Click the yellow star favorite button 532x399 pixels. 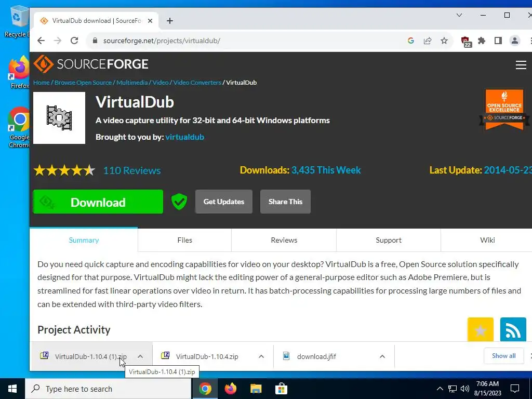click(x=481, y=329)
